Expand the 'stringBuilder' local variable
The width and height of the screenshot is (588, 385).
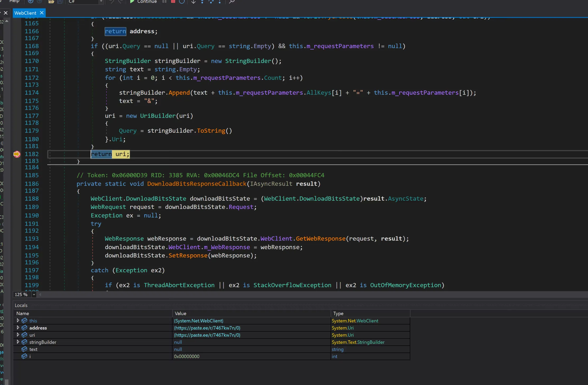click(x=18, y=342)
